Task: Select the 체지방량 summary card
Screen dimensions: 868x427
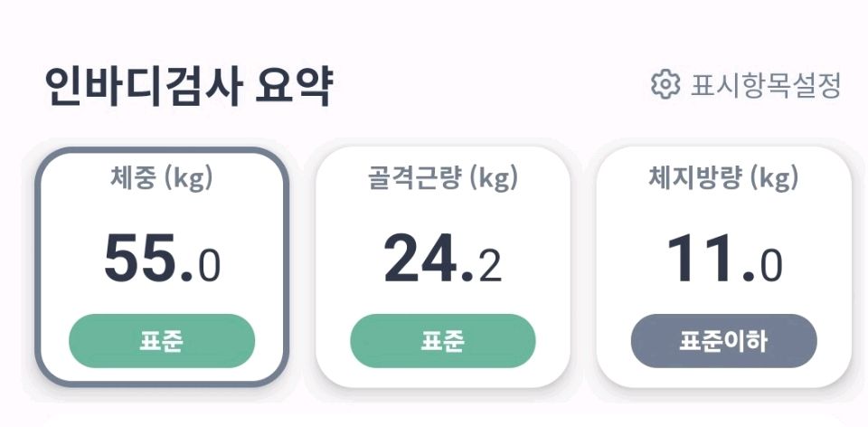Action: point(723,267)
